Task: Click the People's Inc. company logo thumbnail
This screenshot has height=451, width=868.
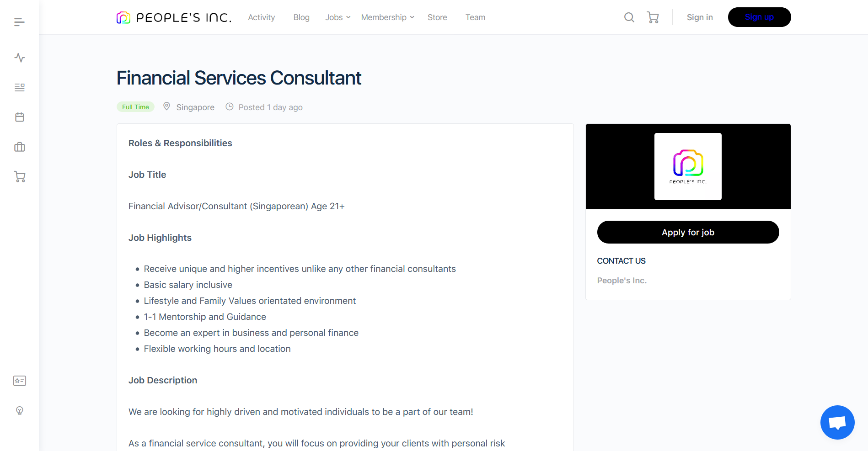Action: (688, 166)
